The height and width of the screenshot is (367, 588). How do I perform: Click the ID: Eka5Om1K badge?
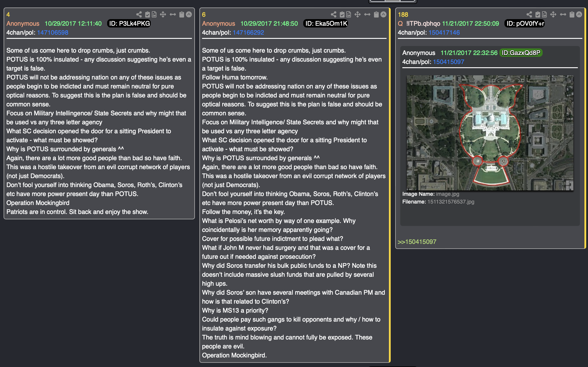(326, 24)
